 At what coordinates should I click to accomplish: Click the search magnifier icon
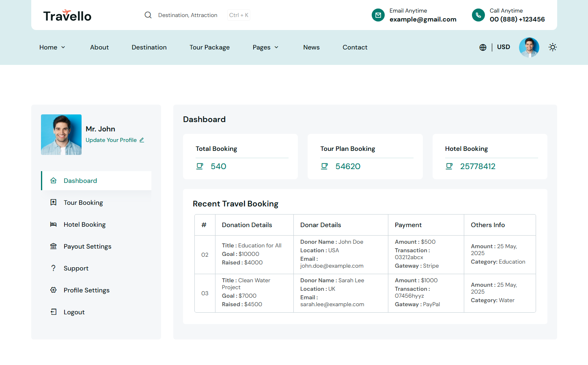[x=148, y=15]
